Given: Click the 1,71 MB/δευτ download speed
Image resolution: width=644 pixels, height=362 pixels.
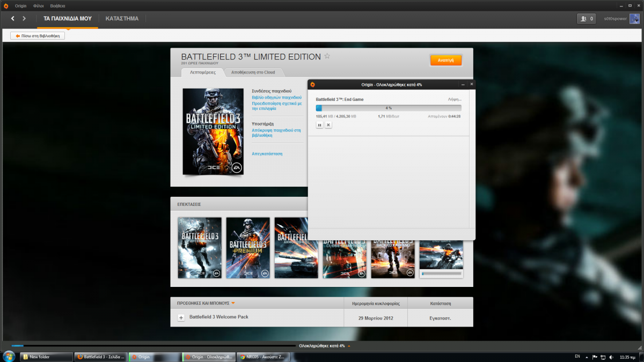Looking at the screenshot, I should point(390,116).
